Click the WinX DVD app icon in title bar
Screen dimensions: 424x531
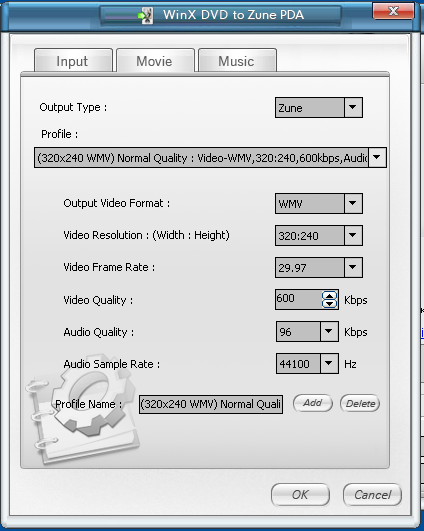[x=146, y=16]
